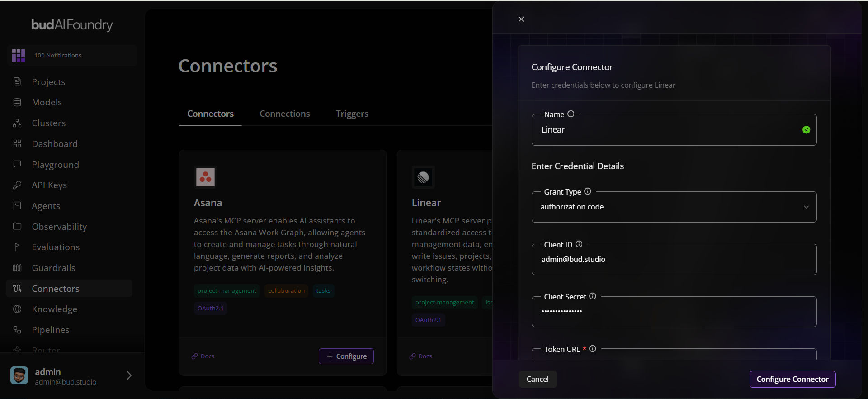Click the Playground chat icon
Viewport: 868px width, 399px height.
tap(17, 164)
